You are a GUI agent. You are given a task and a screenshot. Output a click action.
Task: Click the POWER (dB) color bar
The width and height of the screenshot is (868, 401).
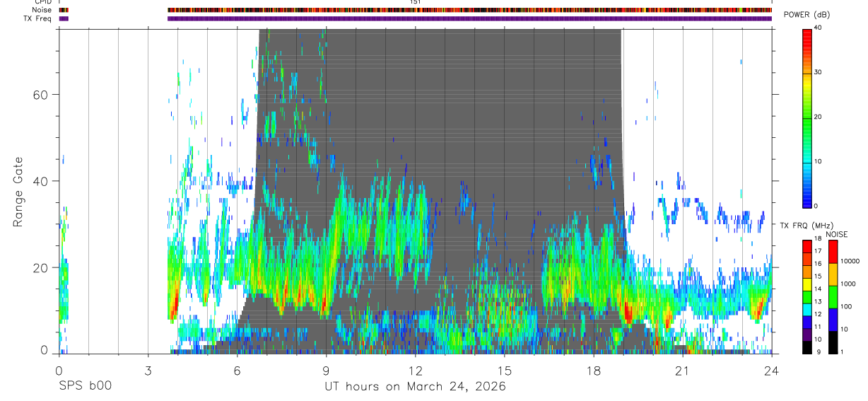tap(807, 117)
